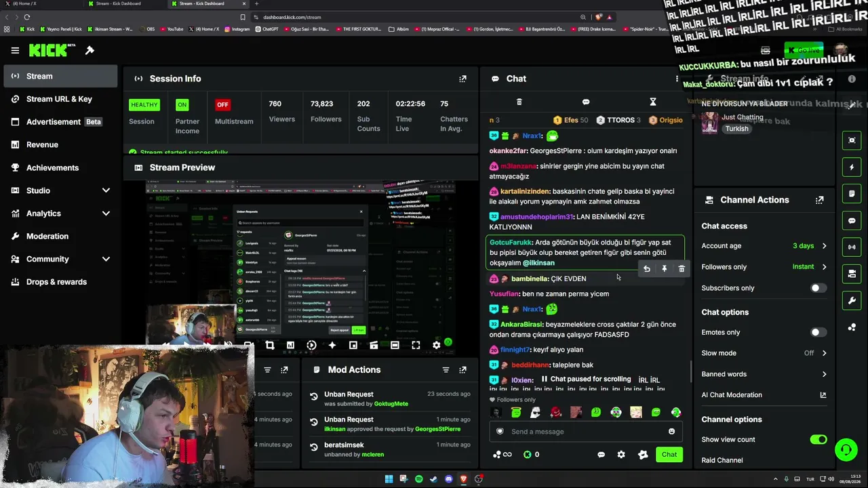The image size is (868, 488).
Task: Open chat settings gear below message box
Action: pyautogui.click(x=621, y=455)
